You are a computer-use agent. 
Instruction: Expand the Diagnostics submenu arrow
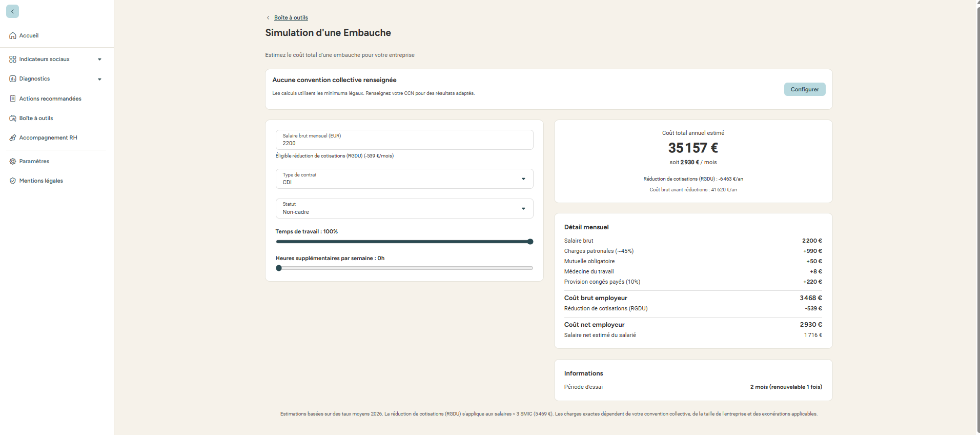[99, 79]
